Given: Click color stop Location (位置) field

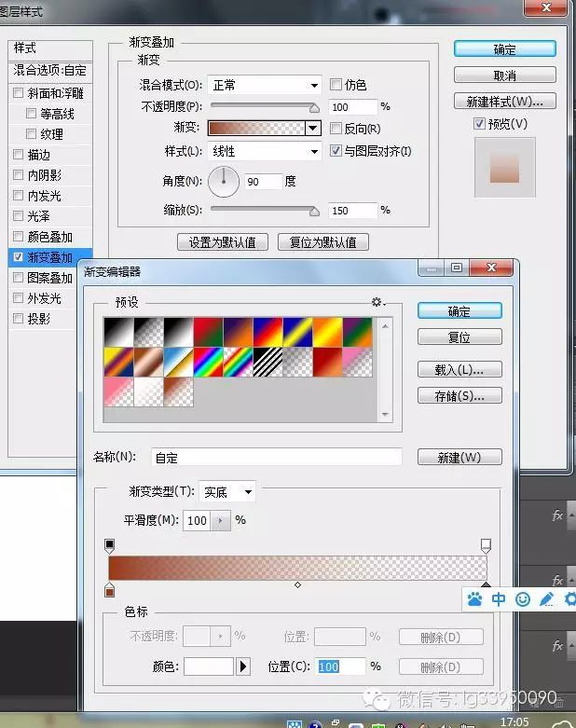Looking at the screenshot, I should 340,666.
